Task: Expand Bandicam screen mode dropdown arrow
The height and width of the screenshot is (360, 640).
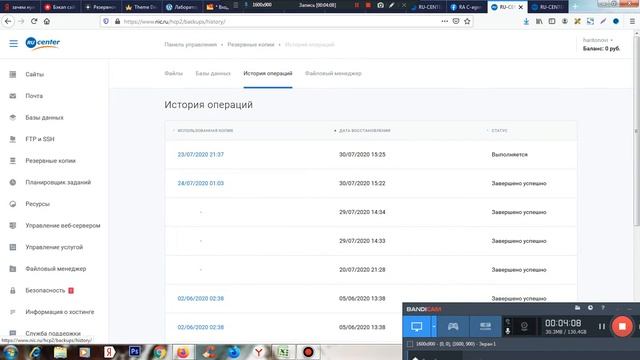Action: click(434, 326)
